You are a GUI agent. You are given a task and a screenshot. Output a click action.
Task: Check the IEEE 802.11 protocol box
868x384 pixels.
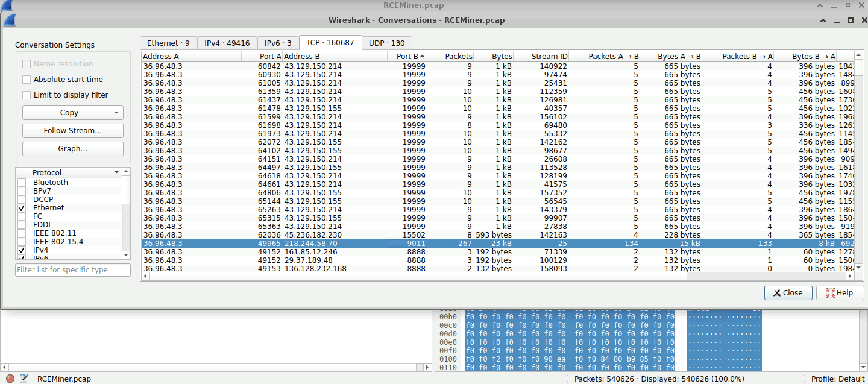pos(22,233)
